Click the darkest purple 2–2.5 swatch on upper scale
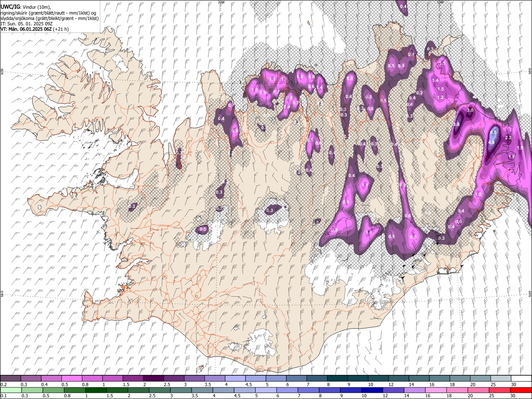The width and height of the screenshot is (532, 399). point(154,379)
